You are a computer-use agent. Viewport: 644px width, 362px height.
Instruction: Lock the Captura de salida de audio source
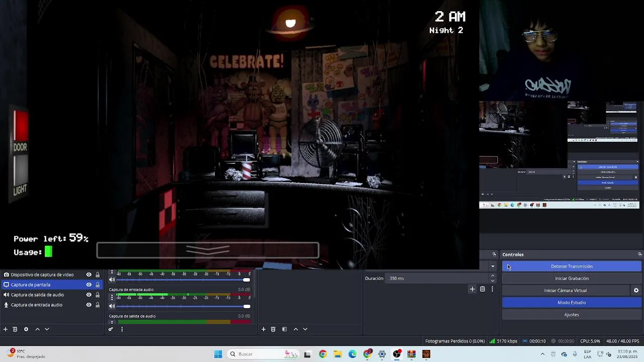pos(98,295)
